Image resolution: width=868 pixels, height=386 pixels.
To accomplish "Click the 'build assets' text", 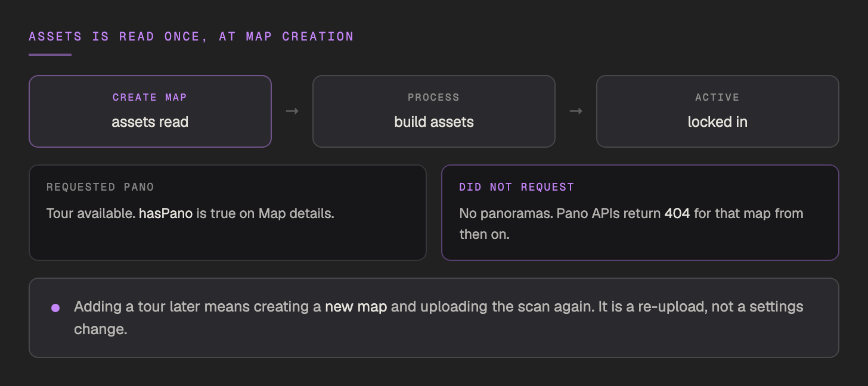I will tap(434, 122).
